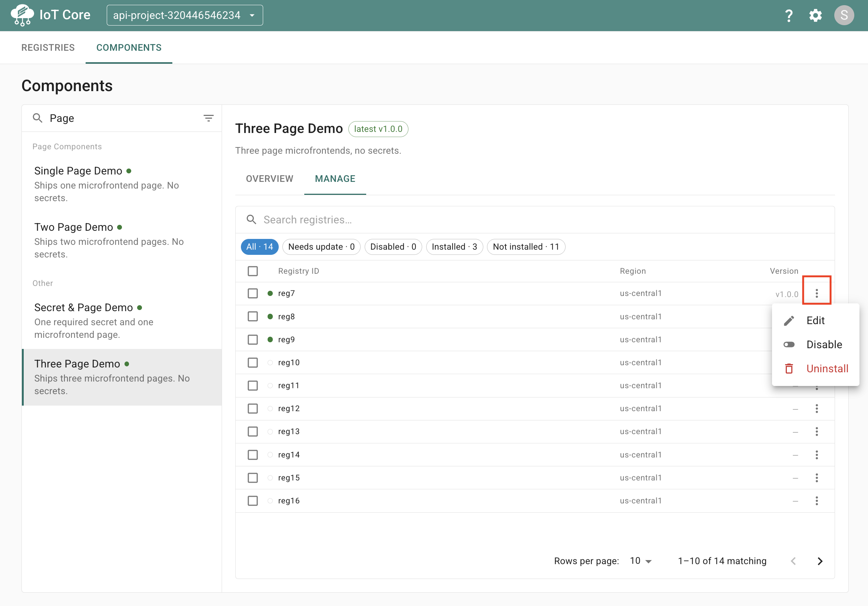Open the help question mark icon
The height and width of the screenshot is (606, 868).
click(x=789, y=16)
